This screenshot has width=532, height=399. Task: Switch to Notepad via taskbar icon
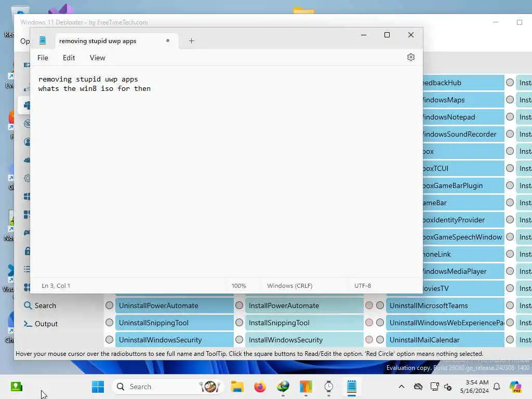pos(352,387)
